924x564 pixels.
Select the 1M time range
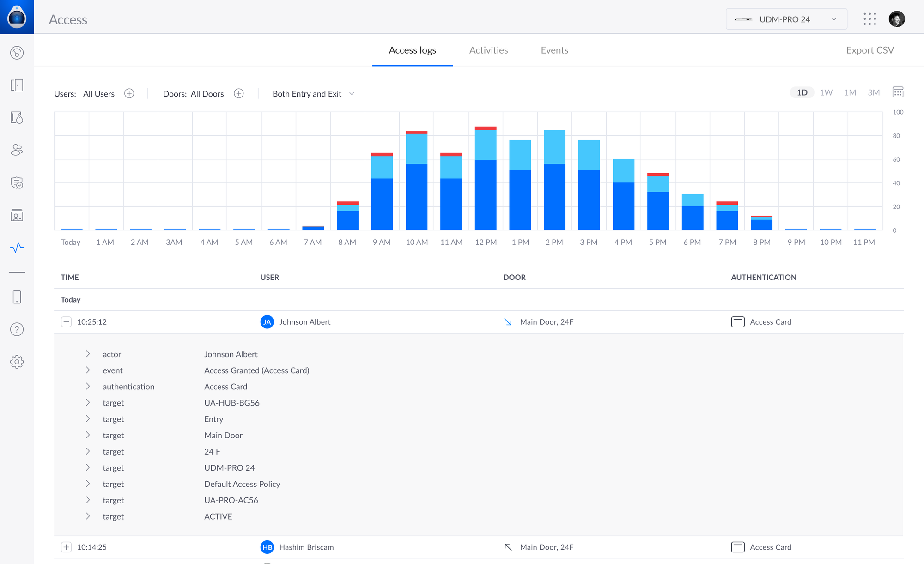click(x=850, y=92)
